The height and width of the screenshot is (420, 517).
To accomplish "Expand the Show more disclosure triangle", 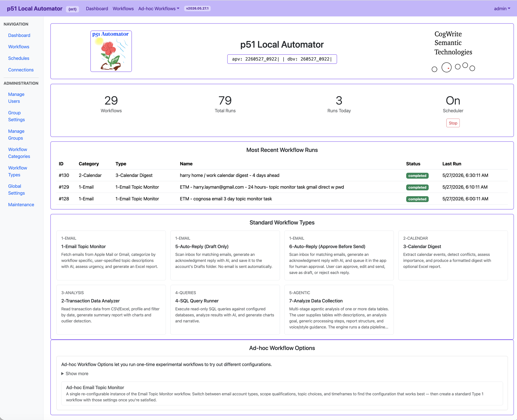I will (x=75, y=374).
